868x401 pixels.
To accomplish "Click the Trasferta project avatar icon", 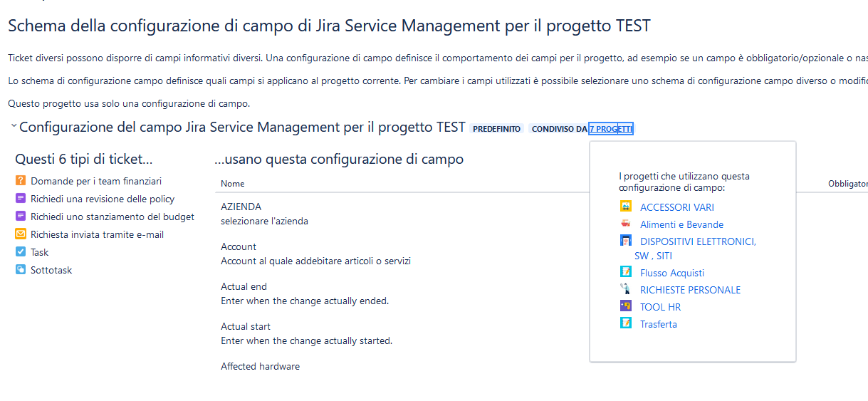I will pyautogui.click(x=626, y=323).
